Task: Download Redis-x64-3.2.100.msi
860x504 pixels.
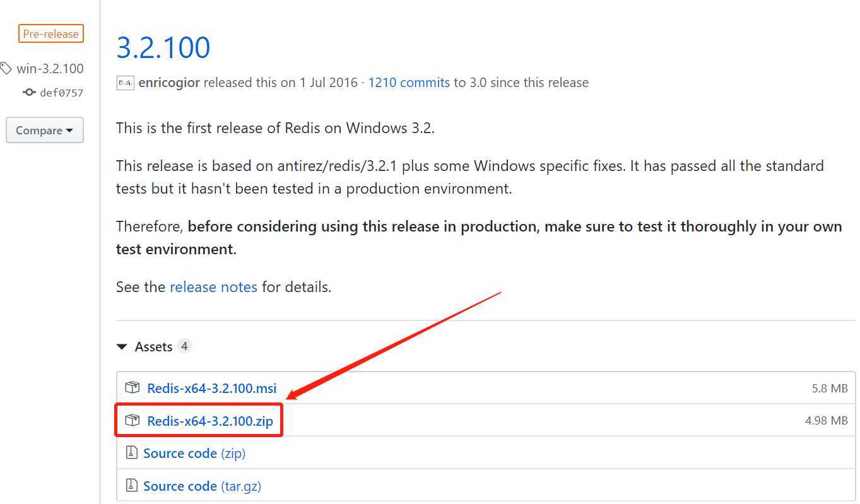Action: point(212,388)
